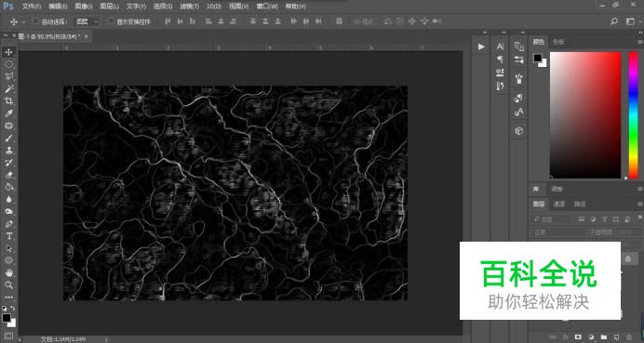Open the Properties sliders panel icon

[x=518, y=59]
